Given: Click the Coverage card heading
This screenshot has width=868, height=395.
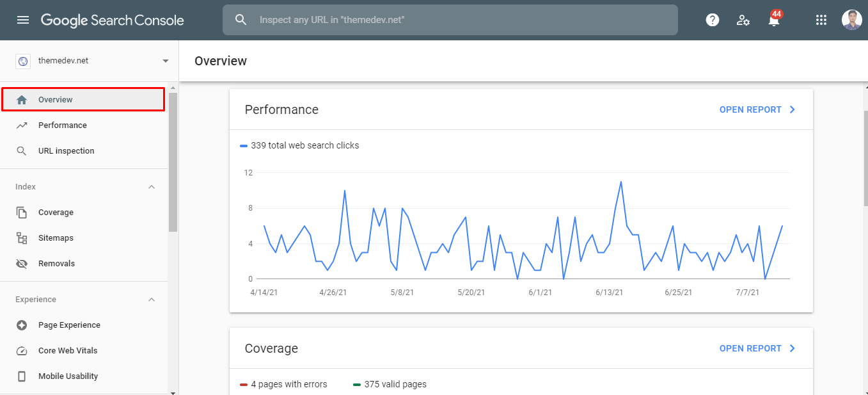Looking at the screenshot, I should pos(271,348).
